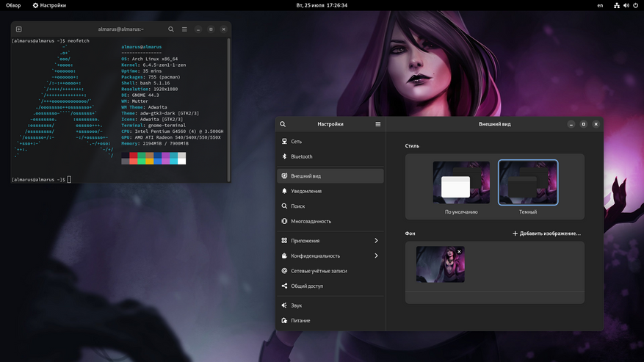Open a new tab in the terminal window
The height and width of the screenshot is (362, 644).
pyautogui.click(x=18, y=29)
